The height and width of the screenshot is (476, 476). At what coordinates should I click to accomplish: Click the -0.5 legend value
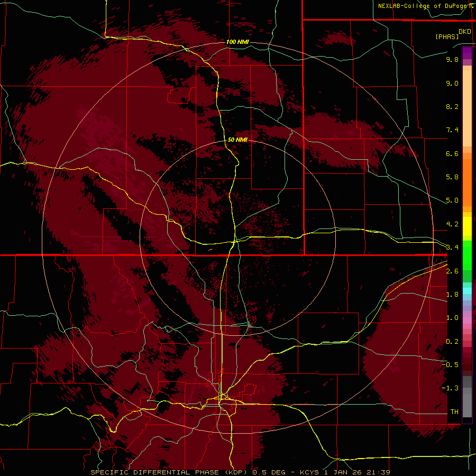click(x=450, y=365)
